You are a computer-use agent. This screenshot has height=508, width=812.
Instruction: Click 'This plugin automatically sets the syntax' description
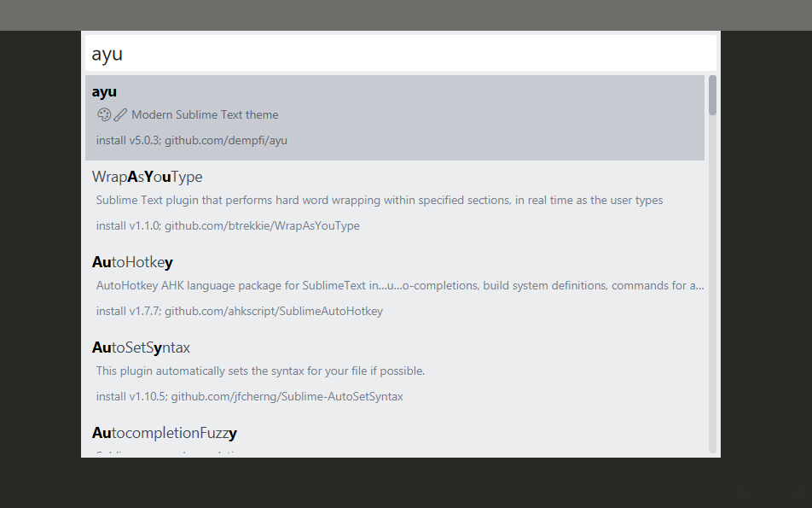pyautogui.click(x=260, y=371)
